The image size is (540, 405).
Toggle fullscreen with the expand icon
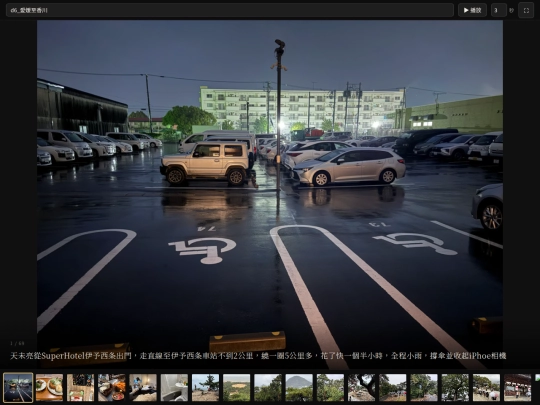click(x=526, y=10)
